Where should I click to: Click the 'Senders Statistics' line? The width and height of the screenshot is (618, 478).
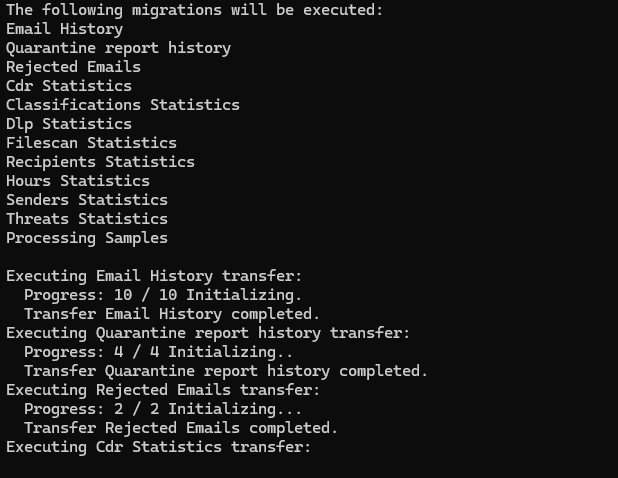[x=87, y=200]
